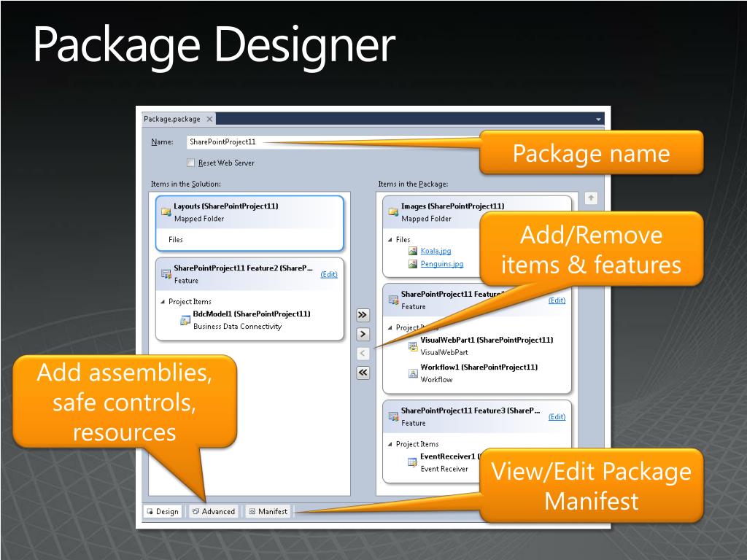Close the Package.package tab

[x=209, y=119]
